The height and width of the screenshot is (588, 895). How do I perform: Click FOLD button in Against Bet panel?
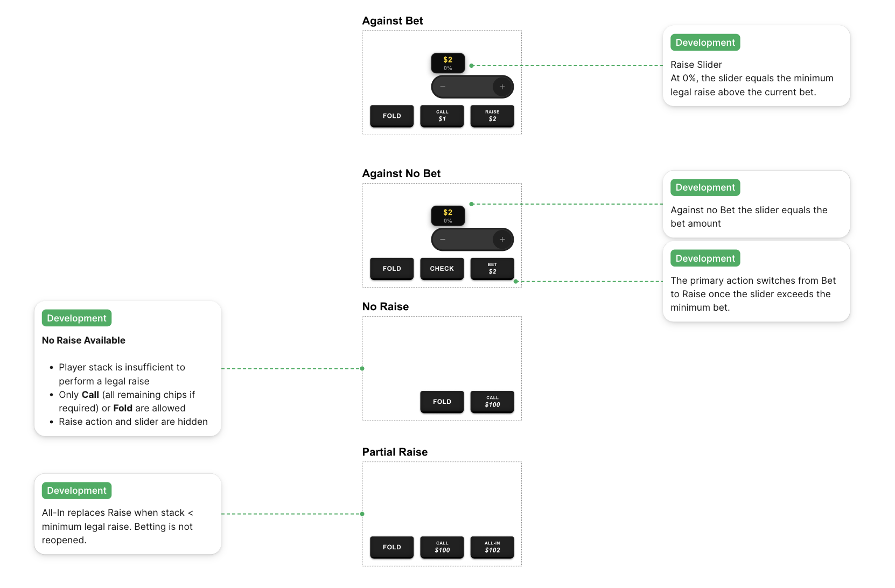click(391, 116)
